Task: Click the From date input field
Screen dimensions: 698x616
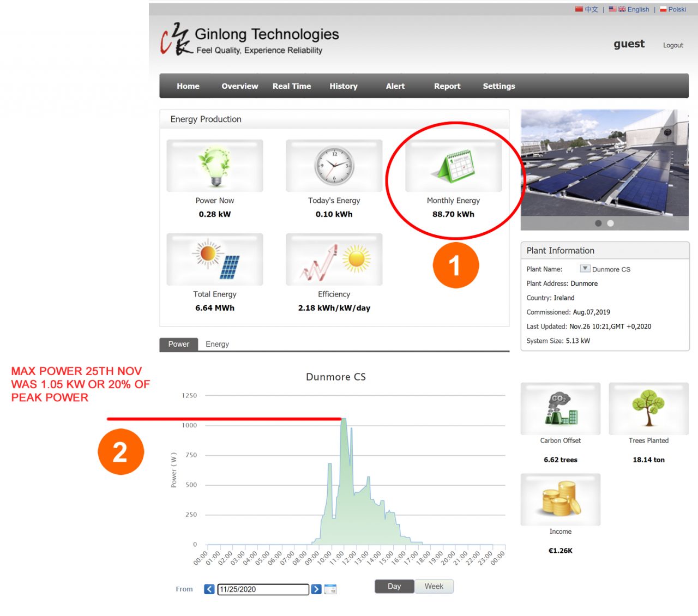Action: coord(263,589)
